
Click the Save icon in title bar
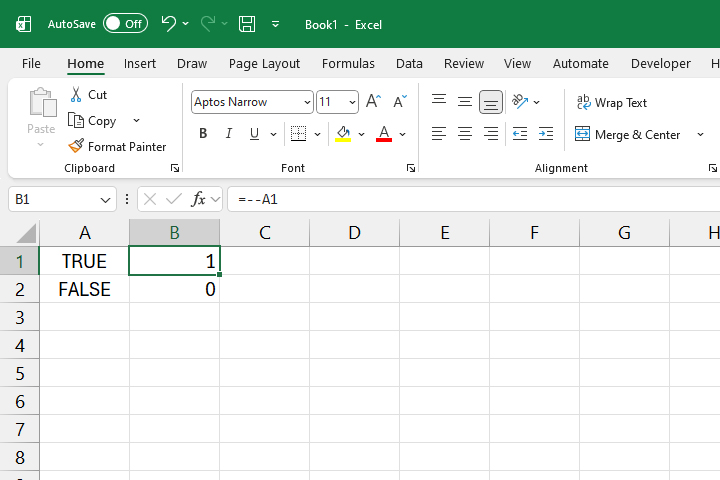[247, 23]
